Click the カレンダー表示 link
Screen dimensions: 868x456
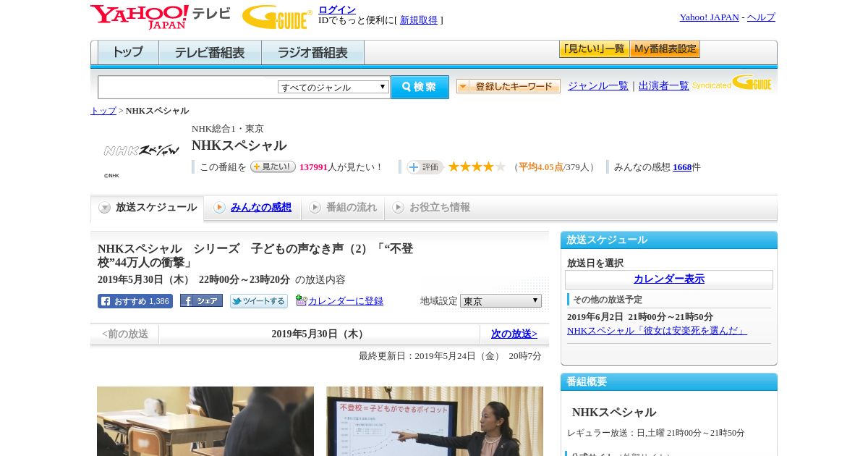(x=669, y=279)
